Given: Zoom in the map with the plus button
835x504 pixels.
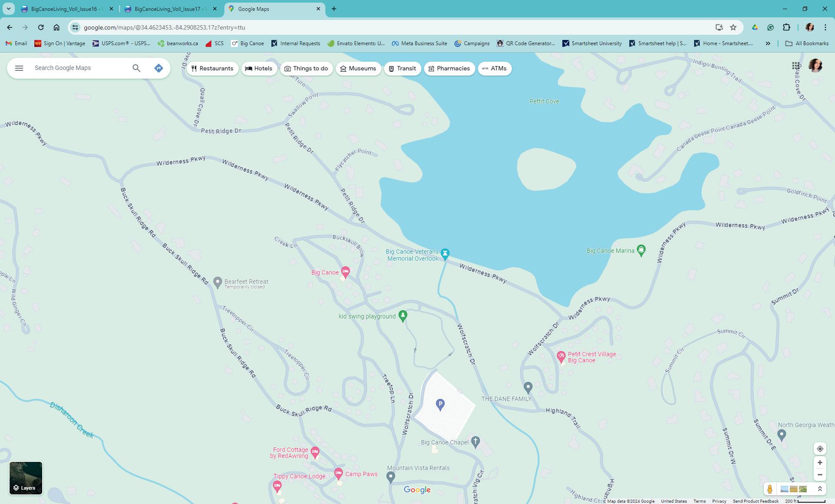Looking at the screenshot, I should click(819, 463).
